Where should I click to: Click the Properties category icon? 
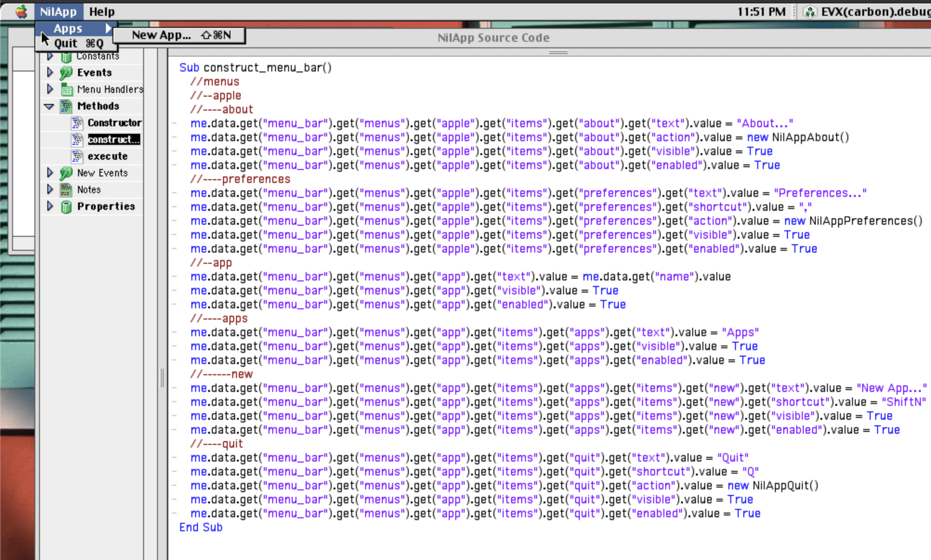66,207
